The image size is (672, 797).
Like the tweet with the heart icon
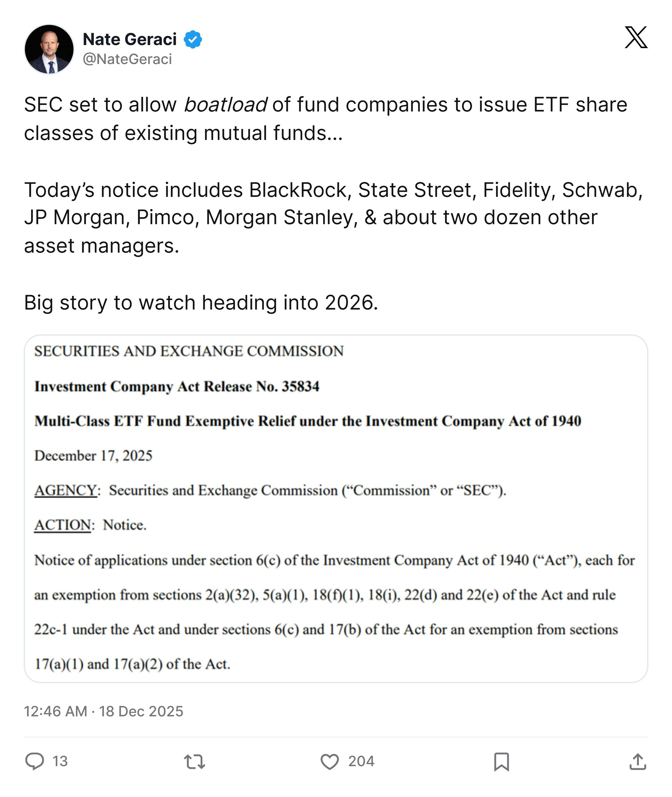pos(329,761)
